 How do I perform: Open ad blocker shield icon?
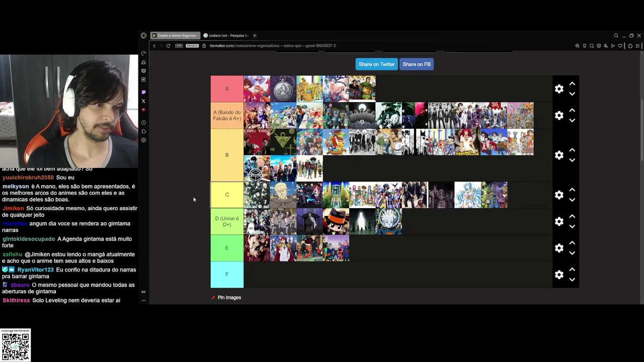point(599,46)
